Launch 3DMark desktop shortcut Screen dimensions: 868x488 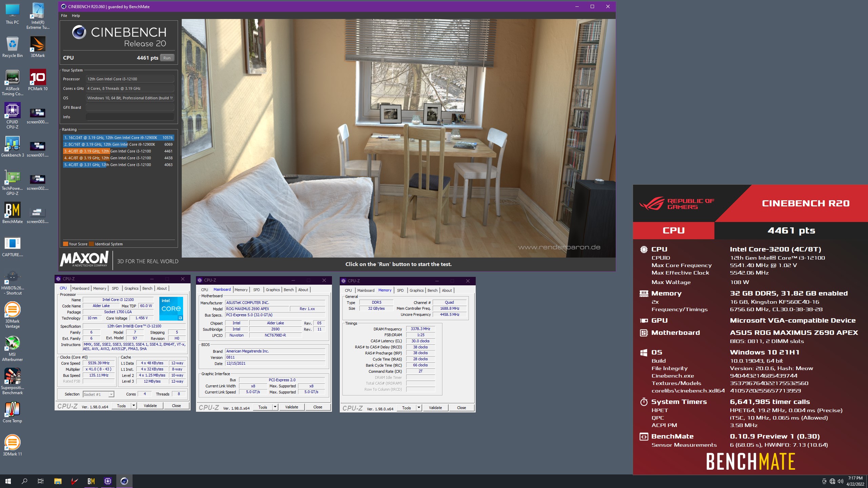point(38,47)
